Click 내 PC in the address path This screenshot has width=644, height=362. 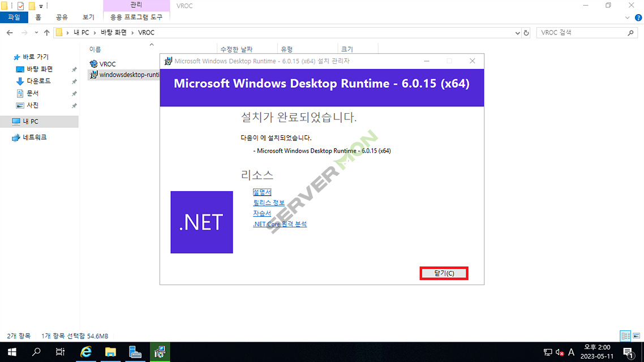click(81, 32)
